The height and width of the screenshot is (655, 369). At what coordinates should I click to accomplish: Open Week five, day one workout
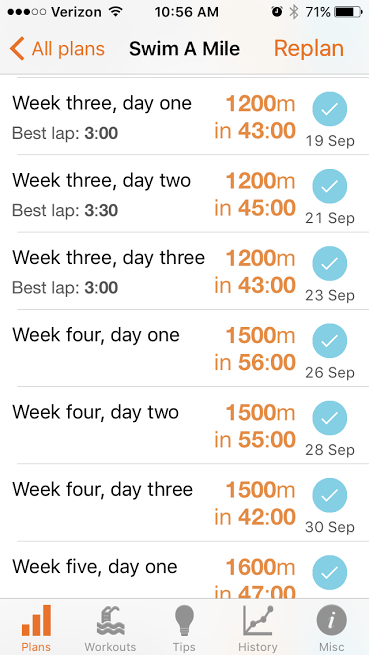184,570
